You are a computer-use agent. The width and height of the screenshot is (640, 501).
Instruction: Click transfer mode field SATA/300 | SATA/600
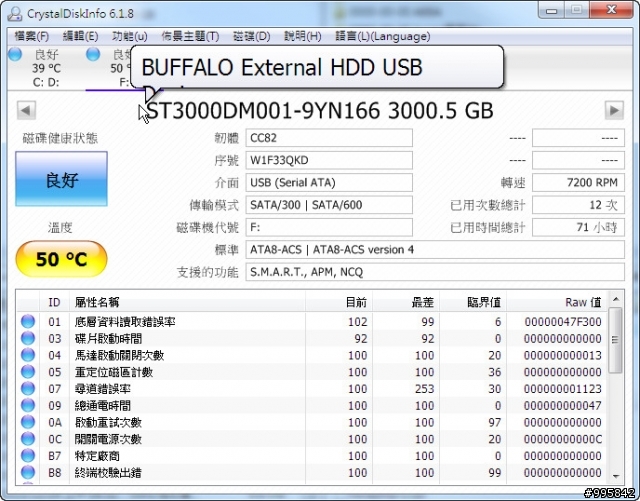point(329,205)
